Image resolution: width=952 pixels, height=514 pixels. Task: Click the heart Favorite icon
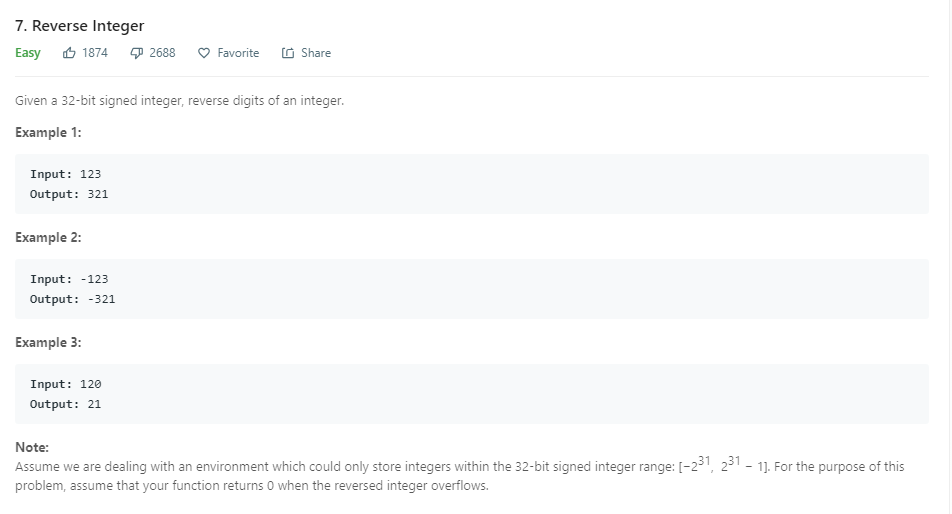[204, 53]
